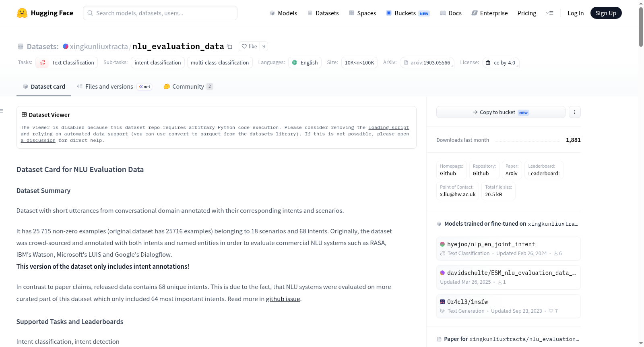The height and width of the screenshot is (347, 644).
Task: Click the x.liu@hw.ac.uk contact
Action: 458,191
